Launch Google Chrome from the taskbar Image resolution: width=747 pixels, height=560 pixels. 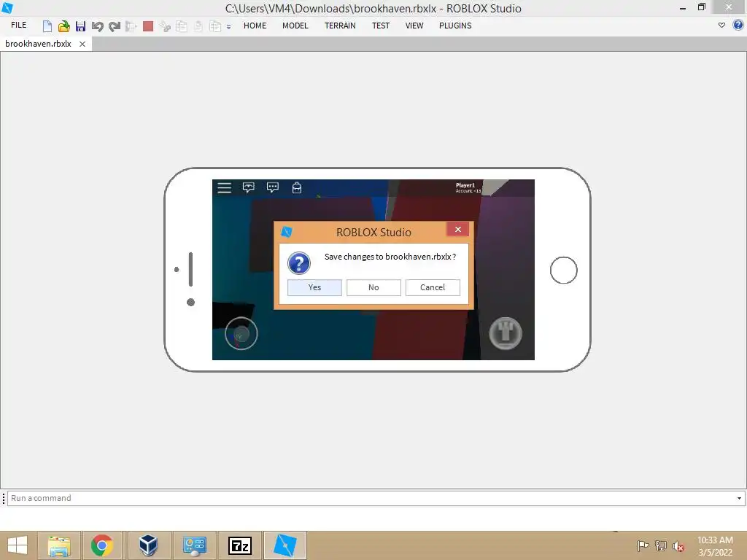coord(102,545)
